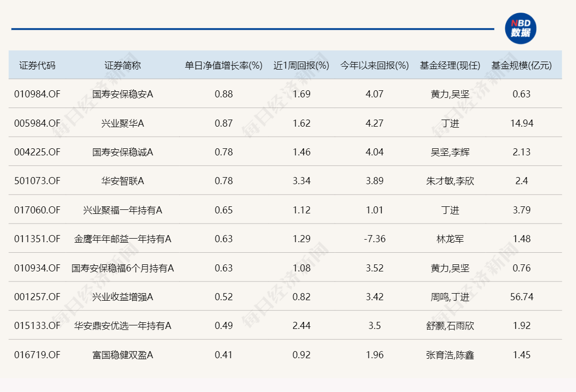Image resolution: width=576 pixels, height=392 pixels.
Task: Select the 证券代码 column header
Action: click(x=37, y=66)
